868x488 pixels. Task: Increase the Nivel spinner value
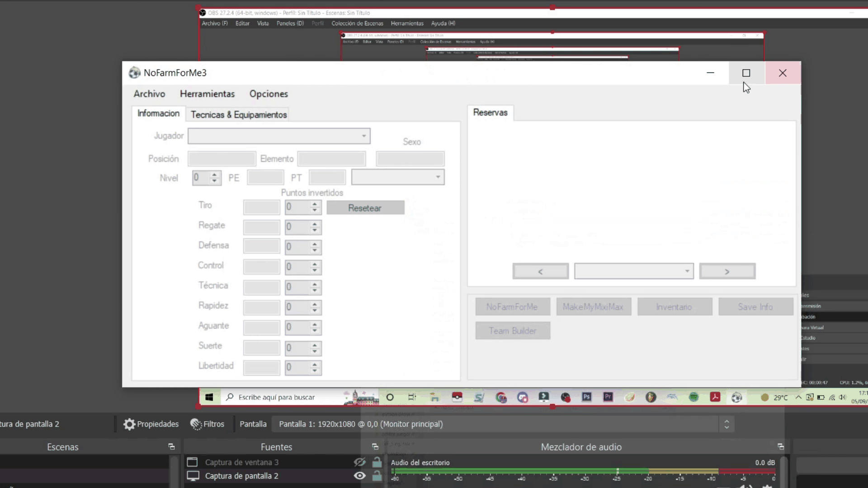click(x=215, y=174)
